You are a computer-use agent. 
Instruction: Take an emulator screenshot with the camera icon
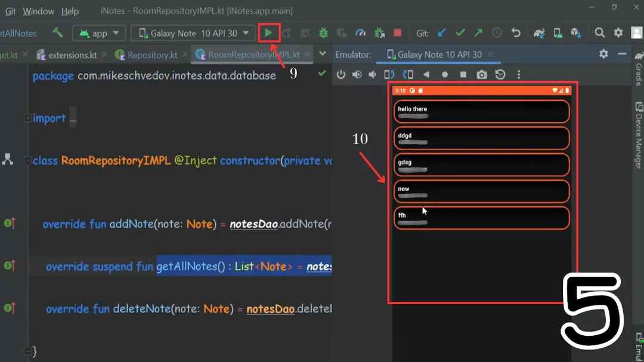[x=481, y=75]
